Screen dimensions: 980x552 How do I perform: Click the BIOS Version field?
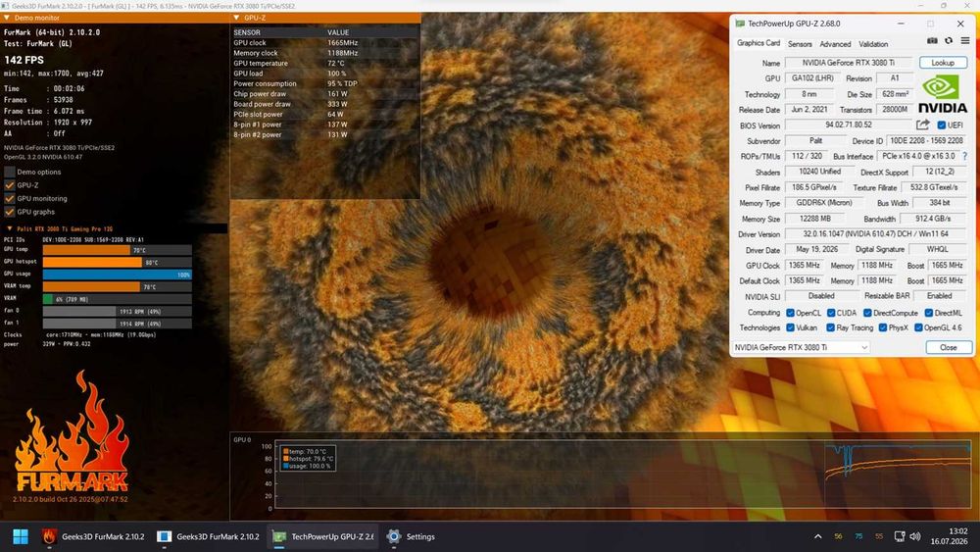point(848,125)
